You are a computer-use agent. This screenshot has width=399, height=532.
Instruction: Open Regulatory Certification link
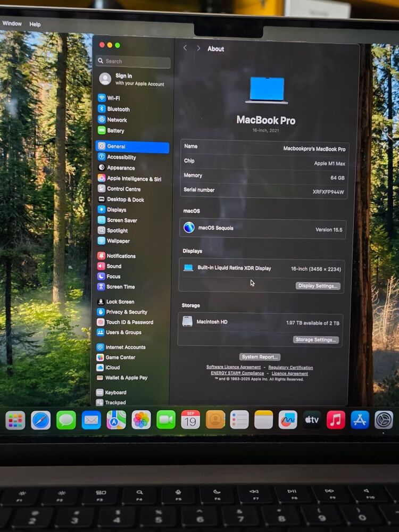click(x=290, y=368)
